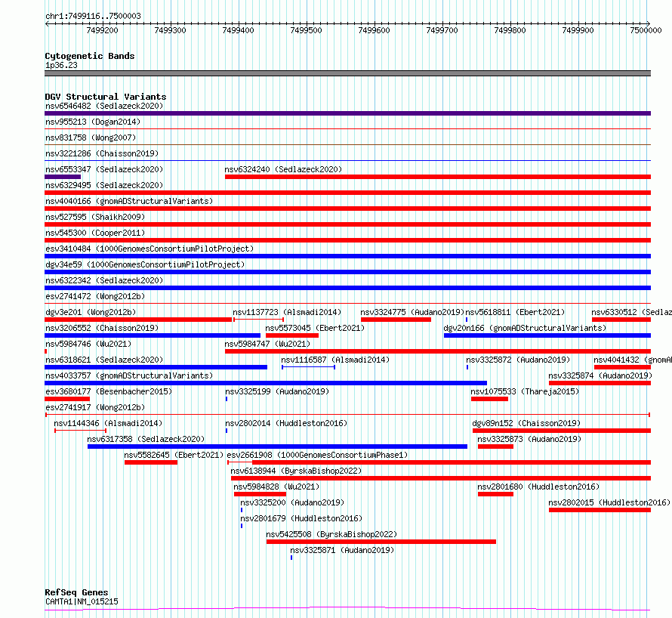Open nsv1075533 (Thareja2015) variant
Image resolution: width=672 pixels, height=618 pixels.
coord(525,391)
